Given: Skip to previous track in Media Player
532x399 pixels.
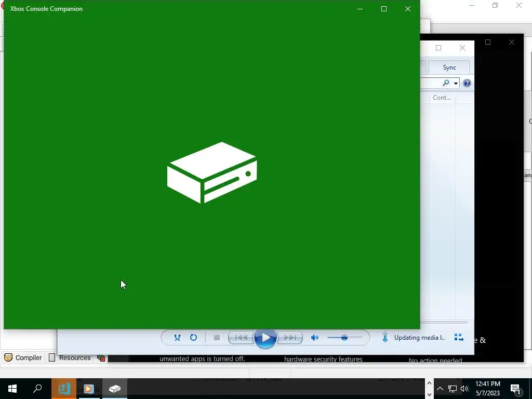Looking at the screenshot, I should [x=241, y=338].
